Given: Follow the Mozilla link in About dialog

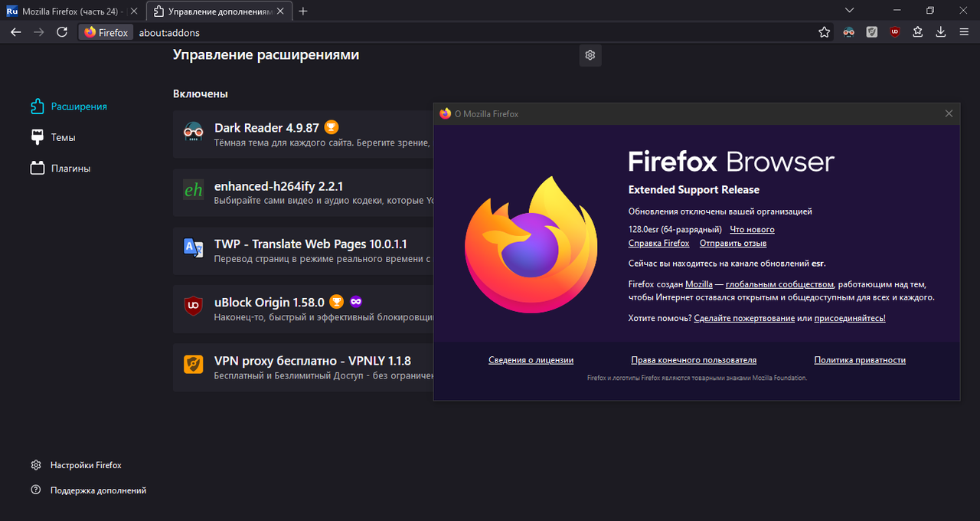Looking at the screenshot, I should point(699,284).
